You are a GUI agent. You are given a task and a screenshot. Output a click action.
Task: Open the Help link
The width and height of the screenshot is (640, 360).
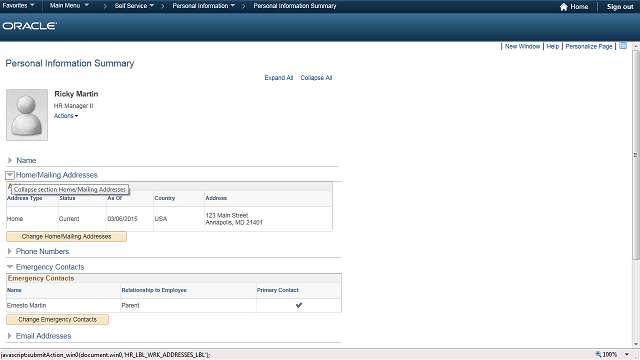553,47
